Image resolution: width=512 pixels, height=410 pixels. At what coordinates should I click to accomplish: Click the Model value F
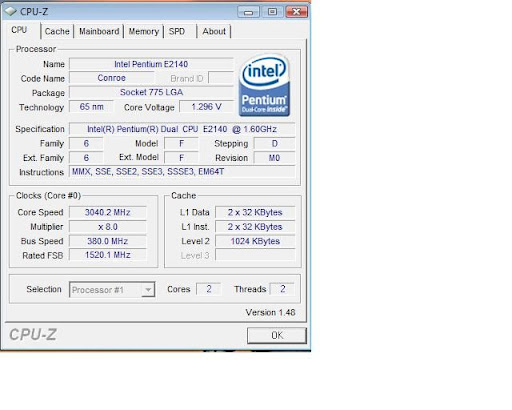pos(181,143)
